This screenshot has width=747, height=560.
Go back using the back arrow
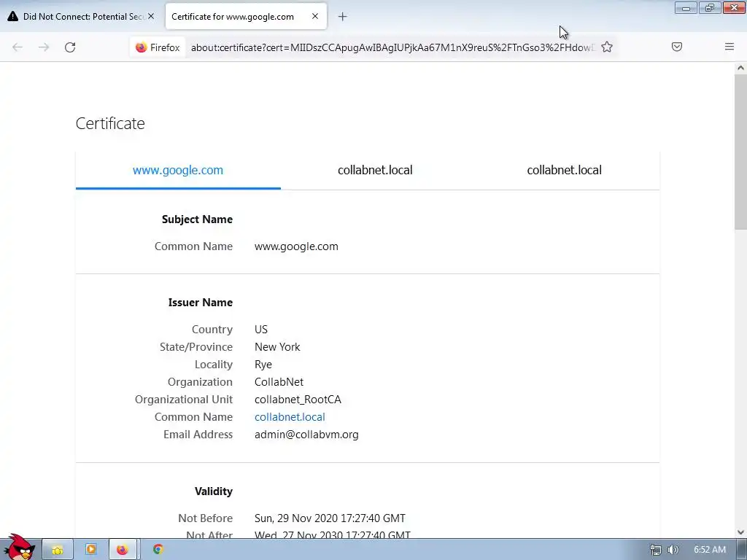click(18, 47)
